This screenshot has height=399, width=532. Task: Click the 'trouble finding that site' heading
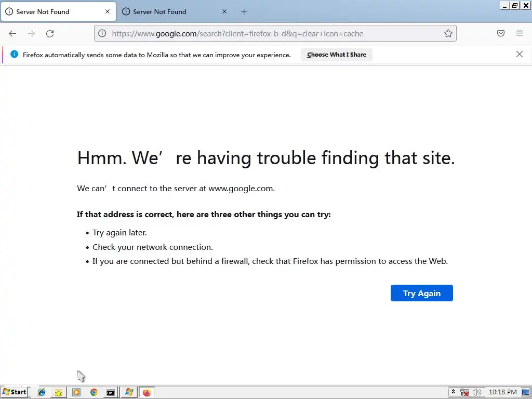tap(266, 158)
